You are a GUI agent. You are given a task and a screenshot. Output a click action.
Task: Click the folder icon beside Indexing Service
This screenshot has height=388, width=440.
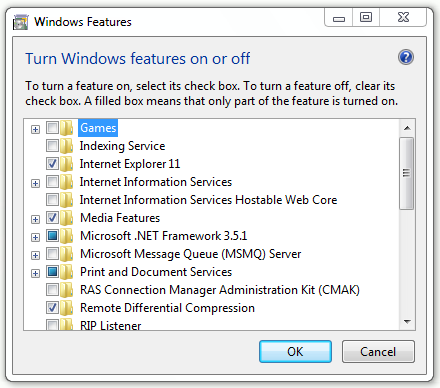[x=67, y=146]
